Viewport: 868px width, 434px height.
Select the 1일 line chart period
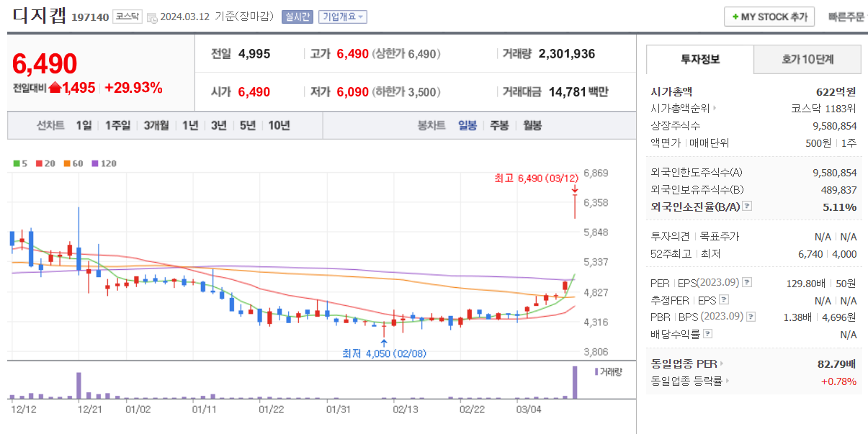84,125
